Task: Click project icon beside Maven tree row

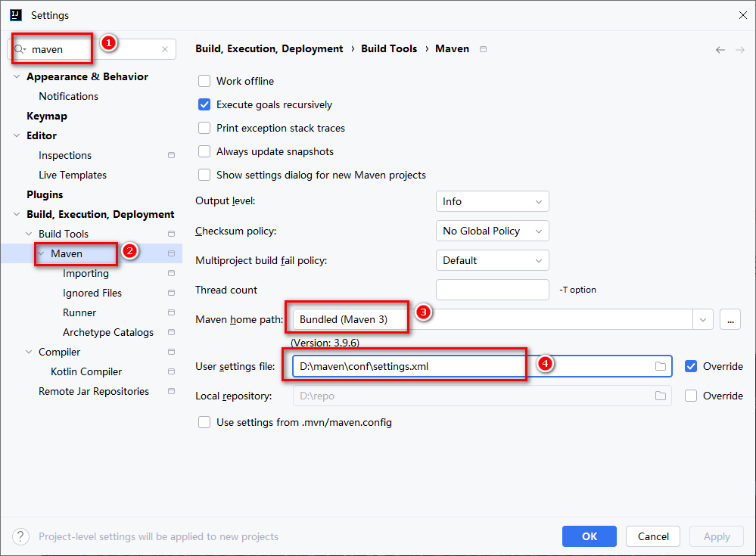Action: click(171, 253)
